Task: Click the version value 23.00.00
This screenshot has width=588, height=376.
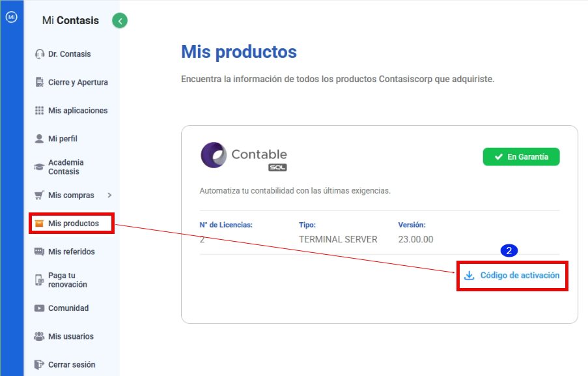Action: point(415,239)
